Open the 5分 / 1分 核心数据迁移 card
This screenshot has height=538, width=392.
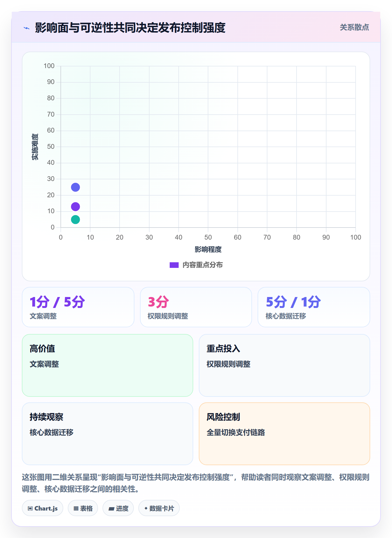coord(314,307)
